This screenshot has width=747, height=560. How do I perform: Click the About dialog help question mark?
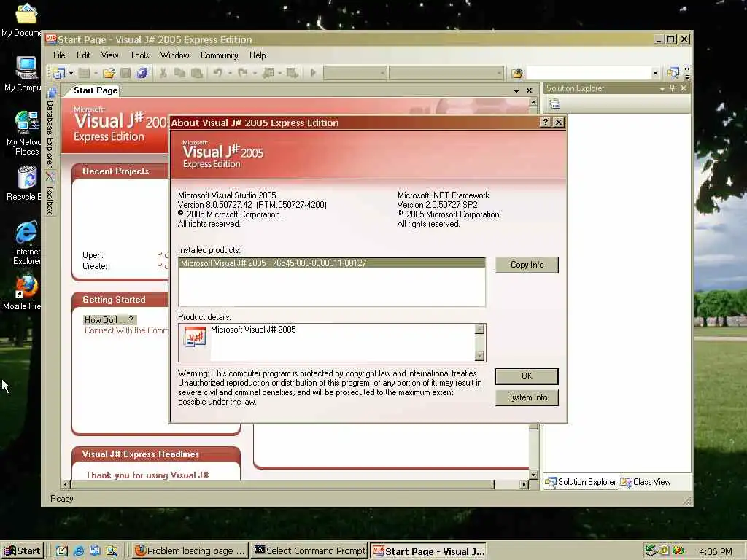pyautogui.click(x=546, y=122)
